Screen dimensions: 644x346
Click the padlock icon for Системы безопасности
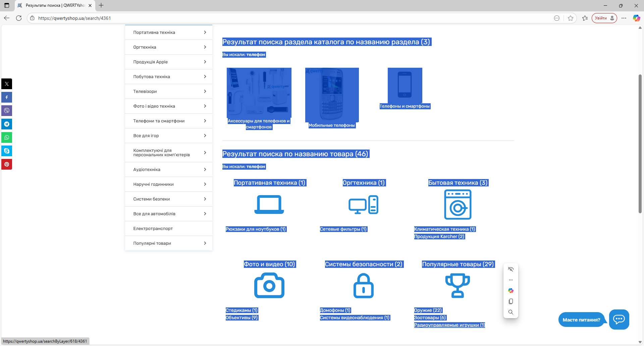[x=363, y=286]
